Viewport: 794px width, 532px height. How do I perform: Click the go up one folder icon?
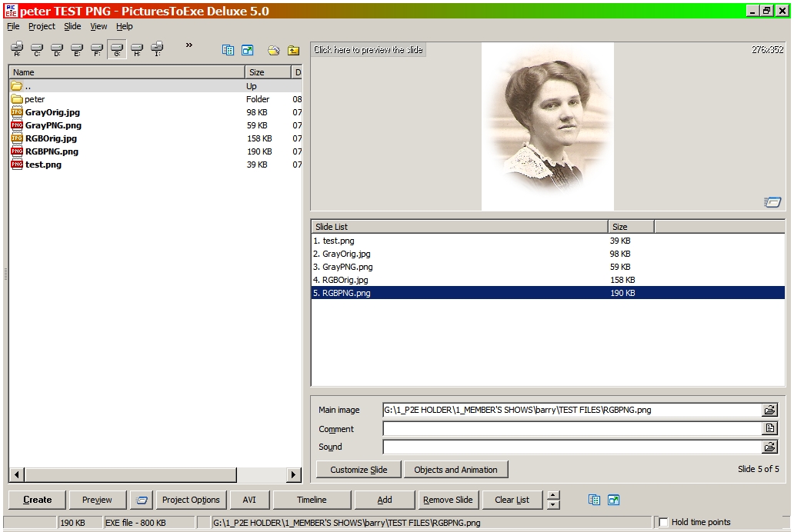pyautogui.click(x=293, y=51)
